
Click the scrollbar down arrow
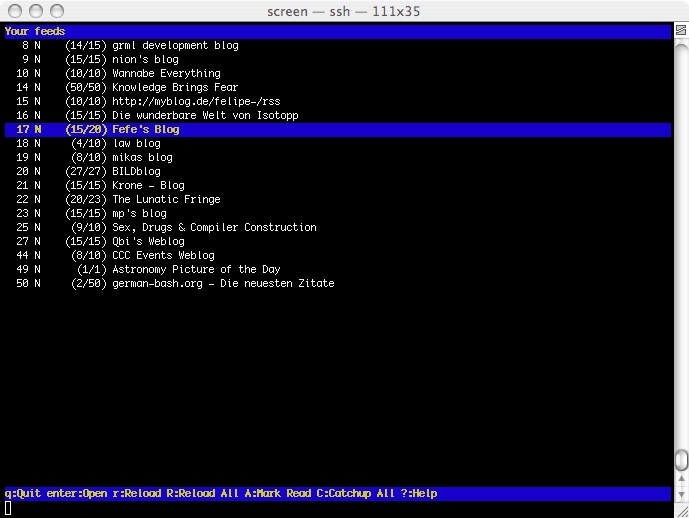(x=681, y=494)
